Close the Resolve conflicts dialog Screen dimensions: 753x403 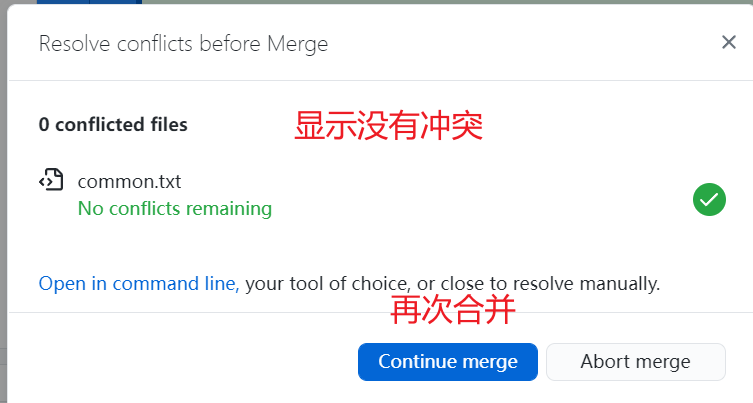(728, 42)
